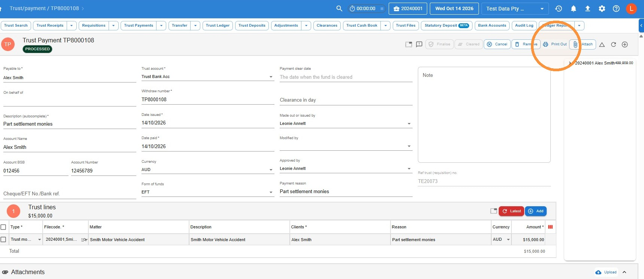This screenshot has height=279, width=644.
Task: Go to the Bank Accounts tab
Action: [x=492, y=25]
